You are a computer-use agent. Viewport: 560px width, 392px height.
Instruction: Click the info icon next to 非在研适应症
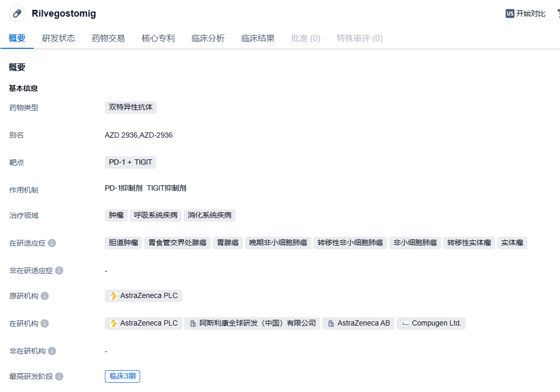tap(59, 271)
